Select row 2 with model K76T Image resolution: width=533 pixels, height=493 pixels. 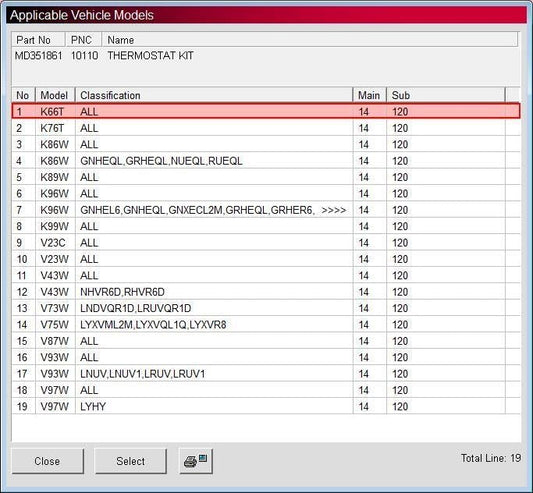(266, 128)
